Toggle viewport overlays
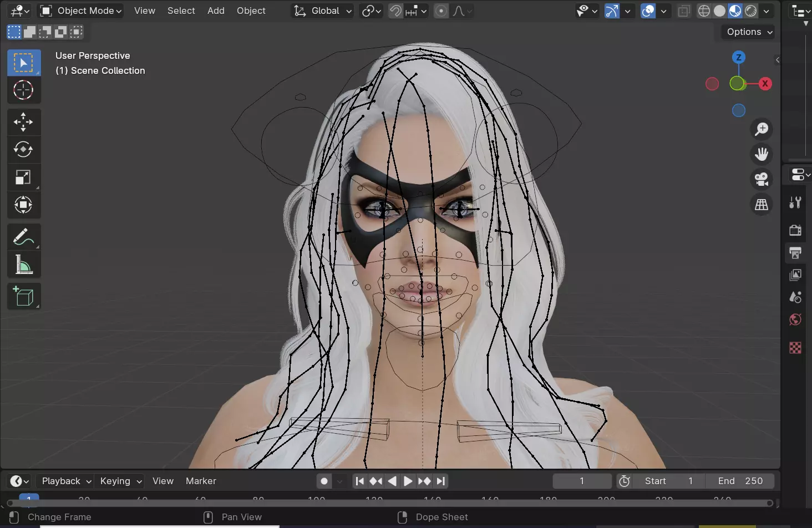 [x=648, y=11]
